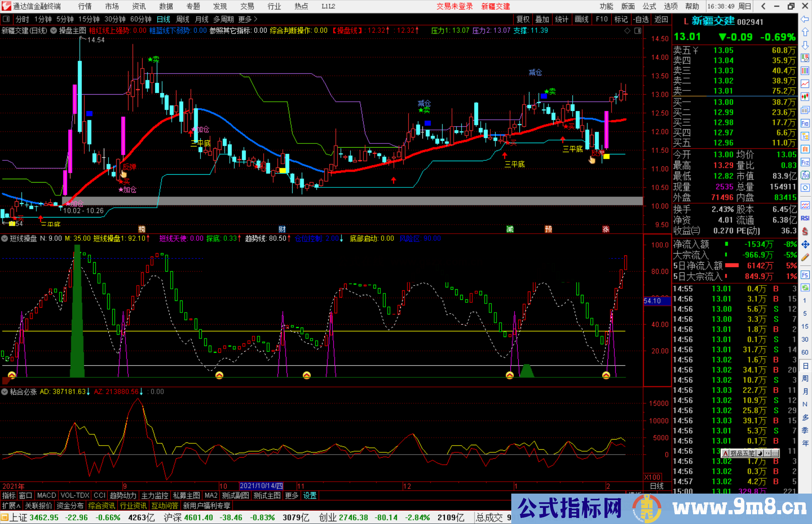
Task: Toggle side panel icon left of 分时
Action: click(x=6, y=19)
